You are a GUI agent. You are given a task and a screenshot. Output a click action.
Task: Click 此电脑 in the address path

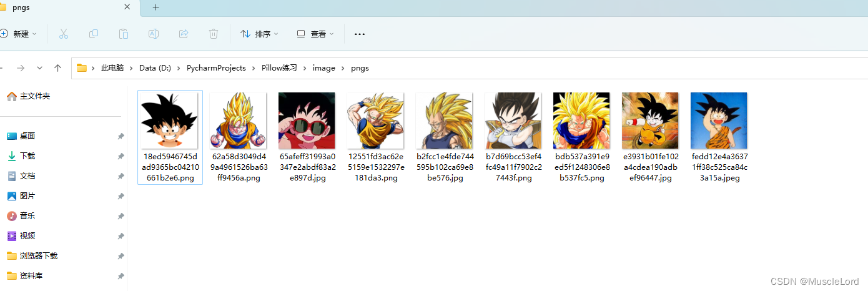click(x=112, y=68)
